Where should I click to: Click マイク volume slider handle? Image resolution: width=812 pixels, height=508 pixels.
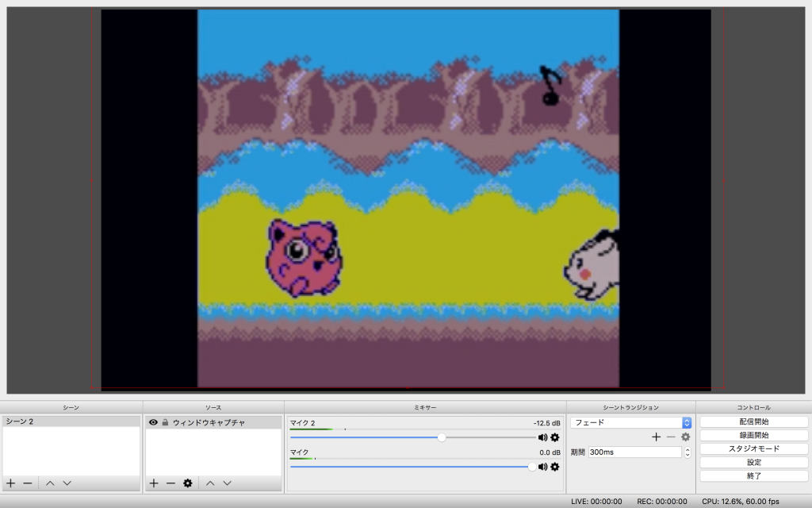(531, 467)
